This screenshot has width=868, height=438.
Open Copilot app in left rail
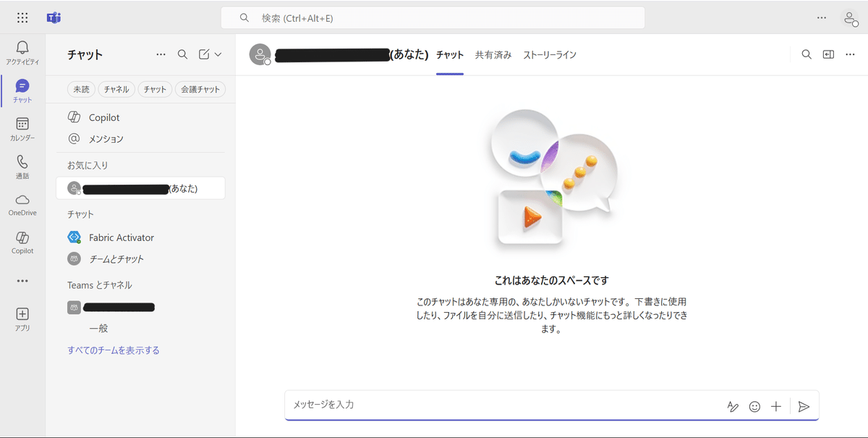click(22, 237)
